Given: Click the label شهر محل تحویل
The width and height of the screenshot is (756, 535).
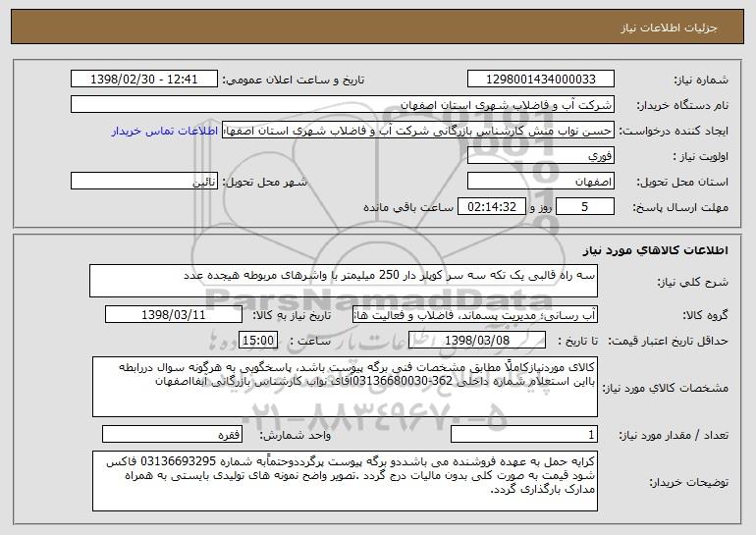Looking at the screenshot, I should pyautogui.click(x=264, y=182).
